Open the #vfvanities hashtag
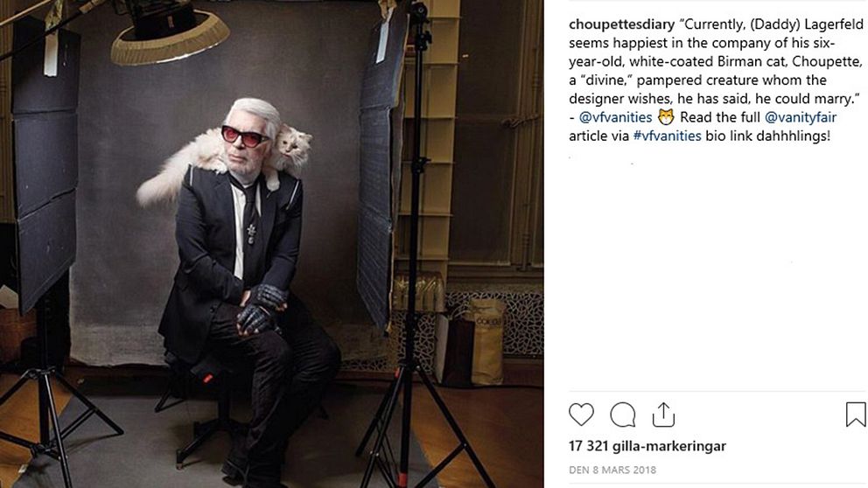 [667, 136]
